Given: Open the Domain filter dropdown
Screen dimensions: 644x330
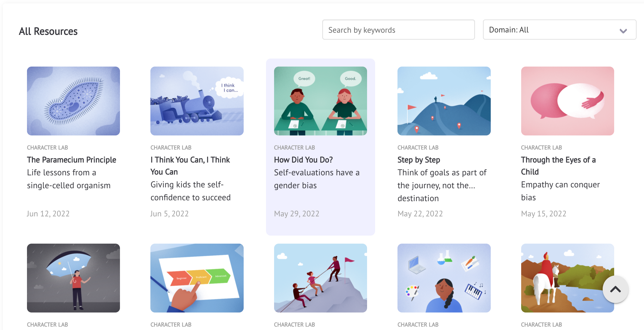Looking at the screenshot, I should (x=559, y=30).
